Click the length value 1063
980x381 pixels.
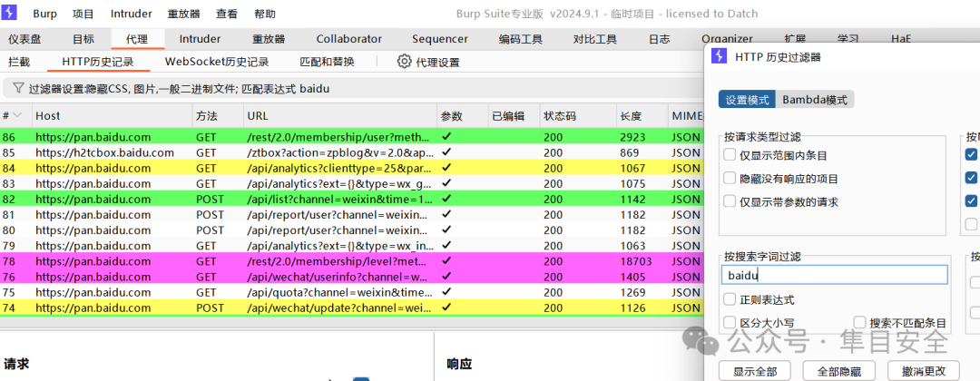pos(632,246)
